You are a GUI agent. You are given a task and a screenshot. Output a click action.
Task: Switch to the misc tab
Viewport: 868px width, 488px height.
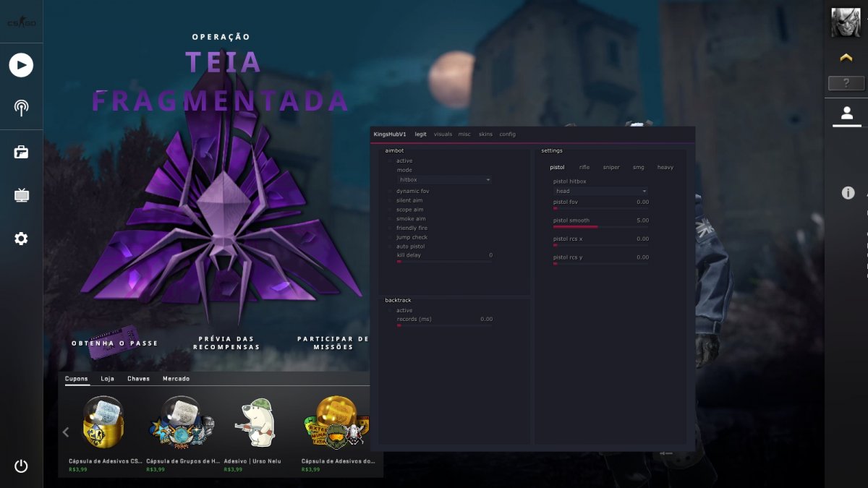tap(464, 134)
